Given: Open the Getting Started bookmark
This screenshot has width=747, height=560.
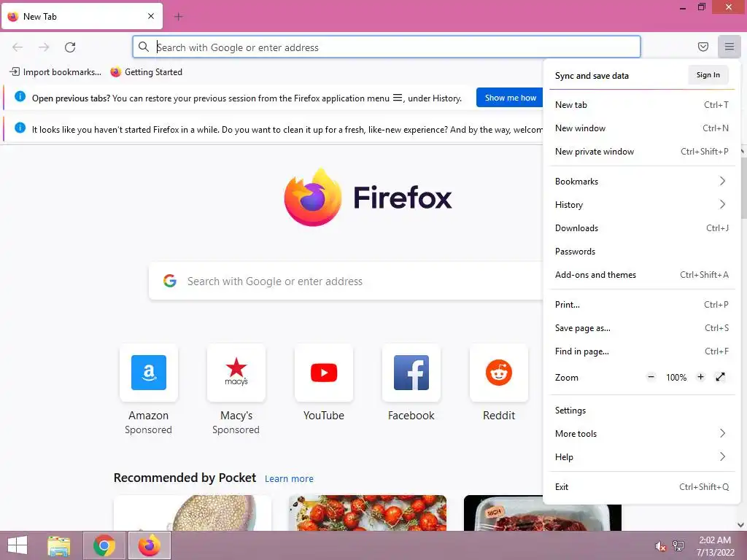Looking at the screenshot, I should point(146,72).
